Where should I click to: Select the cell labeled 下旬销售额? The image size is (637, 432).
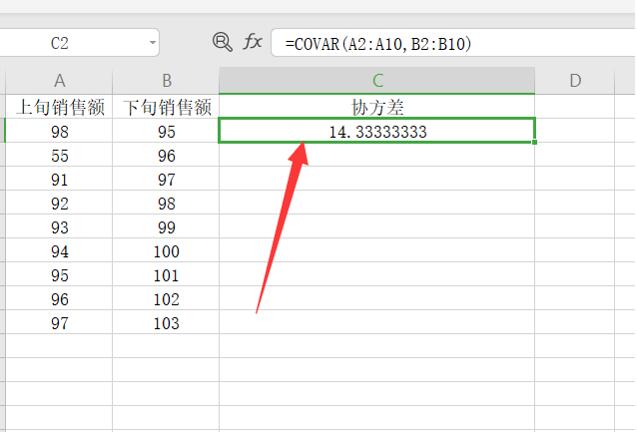click(x=166, y=106)
